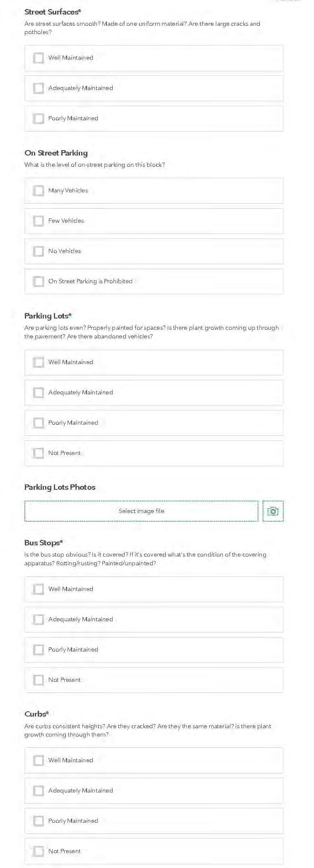Mark Parking Lots as Well Maintained
This screenshot has width=314, height=868.
39,362
